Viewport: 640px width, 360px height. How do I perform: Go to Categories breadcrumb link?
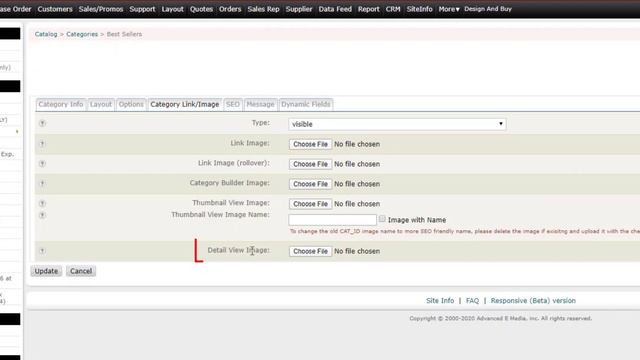(x=82, y=34)
